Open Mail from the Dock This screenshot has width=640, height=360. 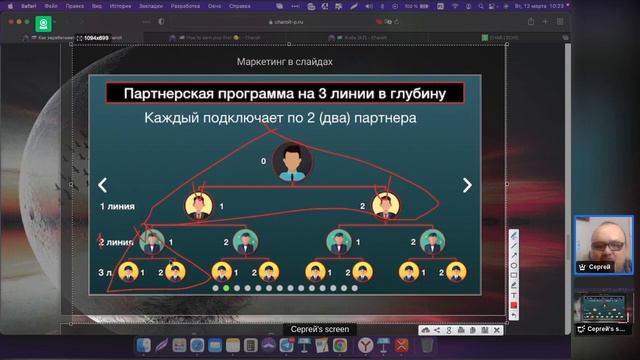tap(215, 345)
